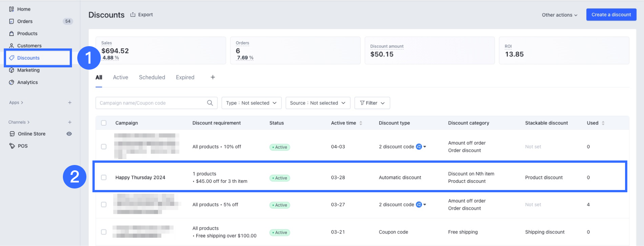
Task: Click the Orders count badge 54
Action: click(68, 21)
